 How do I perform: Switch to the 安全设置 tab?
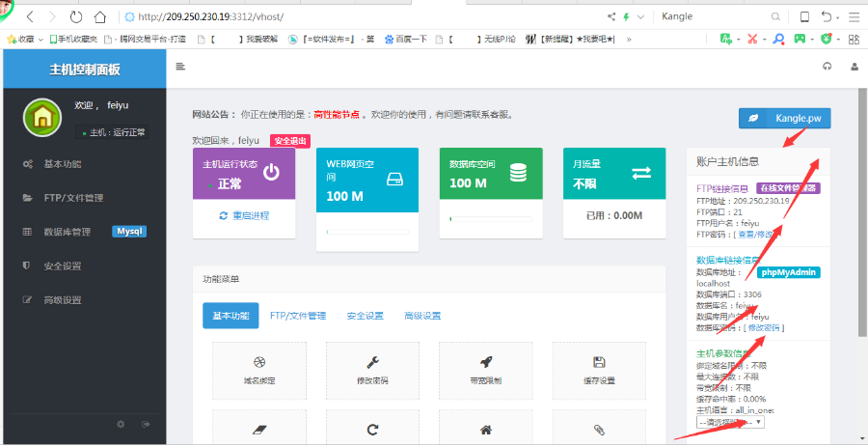coord(365,316)
